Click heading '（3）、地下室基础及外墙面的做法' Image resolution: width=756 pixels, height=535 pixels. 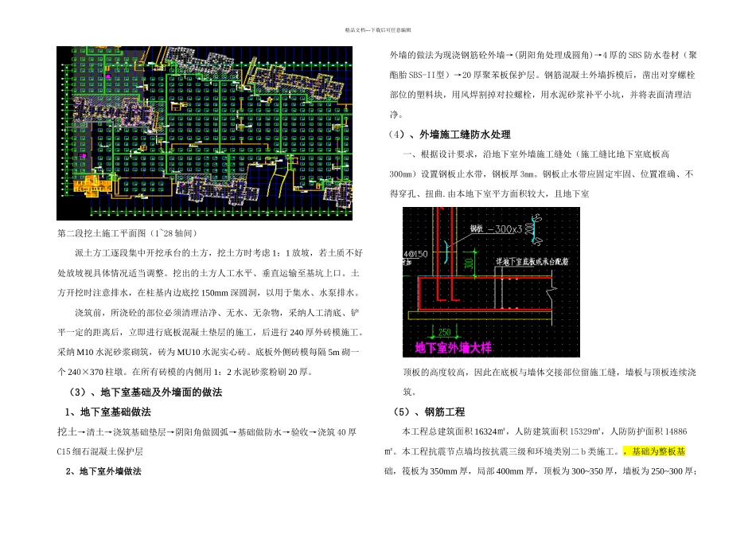click(145, 392)
